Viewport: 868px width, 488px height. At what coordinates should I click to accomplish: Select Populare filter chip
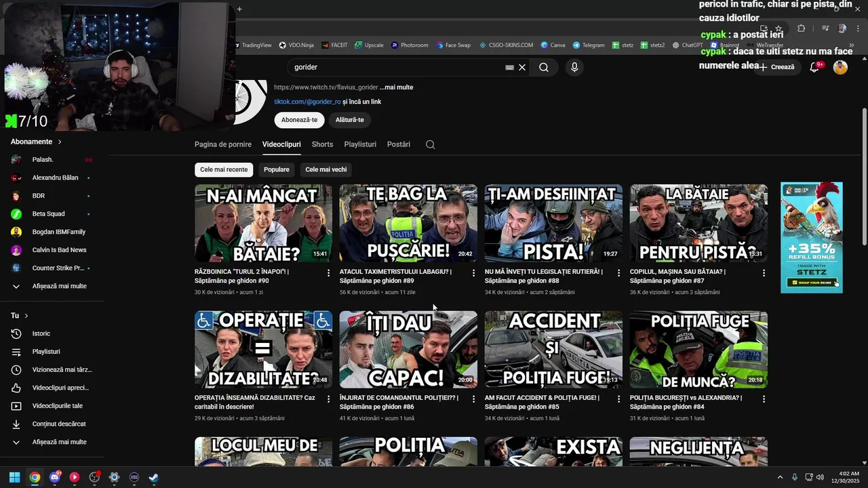[277, 169]
